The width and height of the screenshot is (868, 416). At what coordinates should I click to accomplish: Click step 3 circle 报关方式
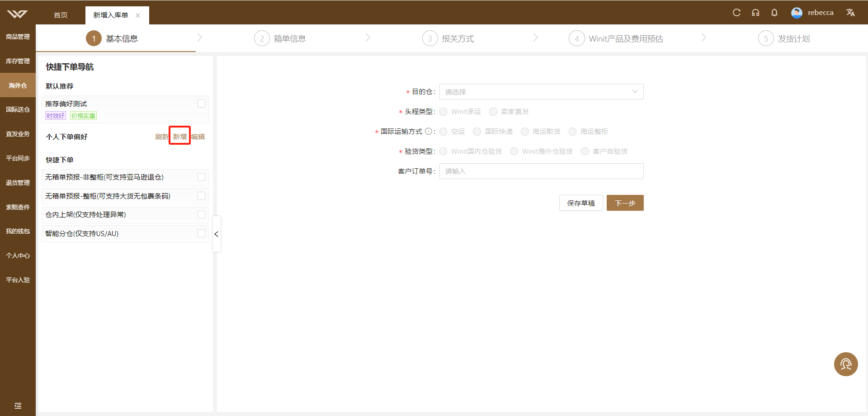pyautogui.click(x=430, y=38)
